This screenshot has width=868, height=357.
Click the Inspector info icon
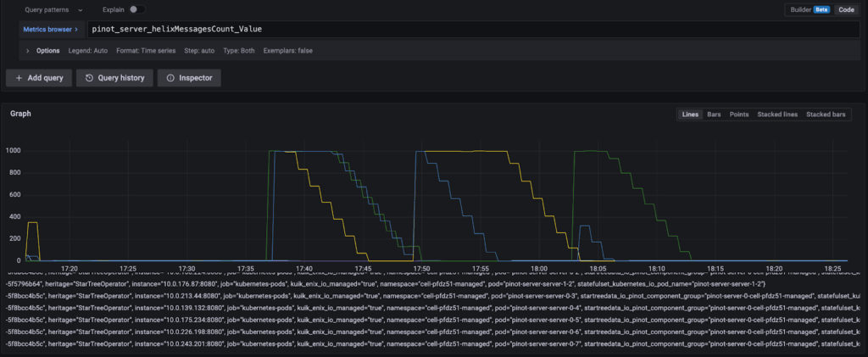pos(170,78)
